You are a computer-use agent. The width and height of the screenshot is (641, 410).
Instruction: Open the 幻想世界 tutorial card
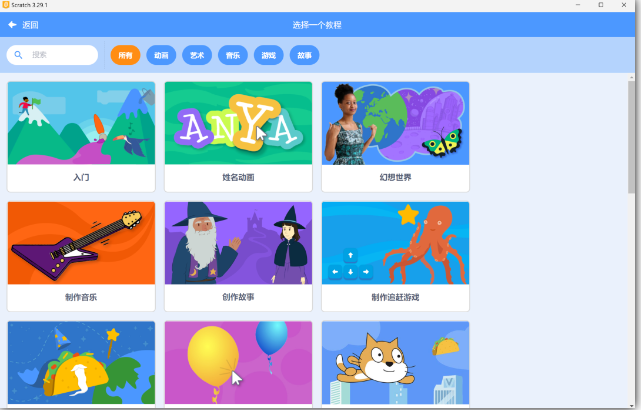click(395, 137)
